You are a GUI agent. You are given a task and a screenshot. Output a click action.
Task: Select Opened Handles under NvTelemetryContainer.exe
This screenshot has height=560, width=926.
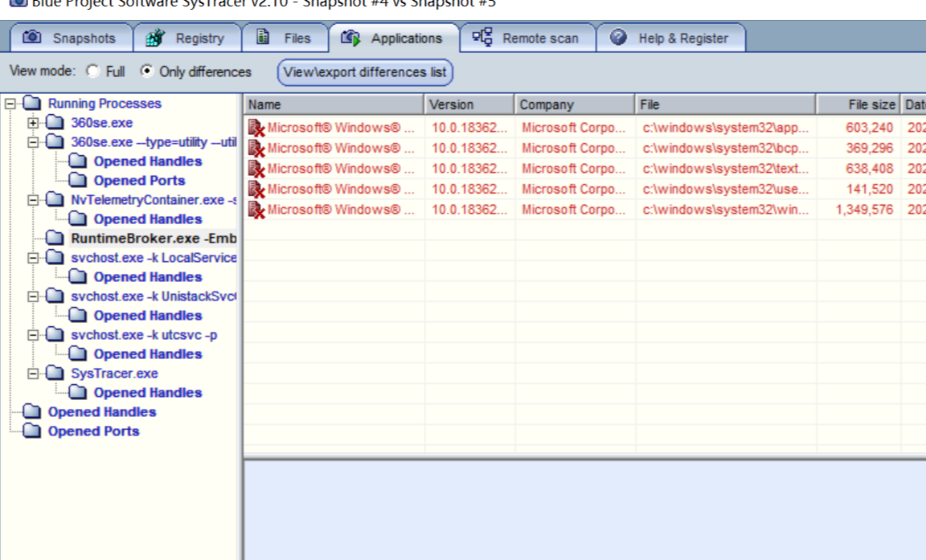point(148,219)
